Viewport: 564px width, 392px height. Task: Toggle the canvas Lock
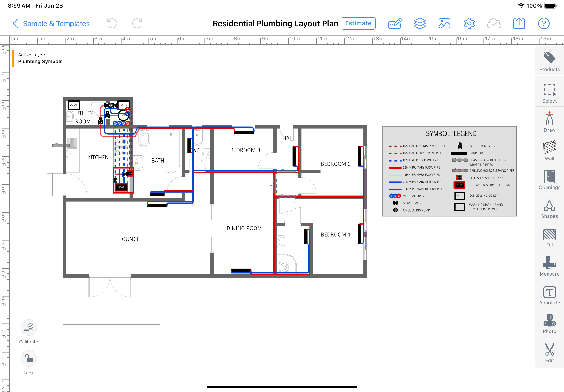point(28,358)
